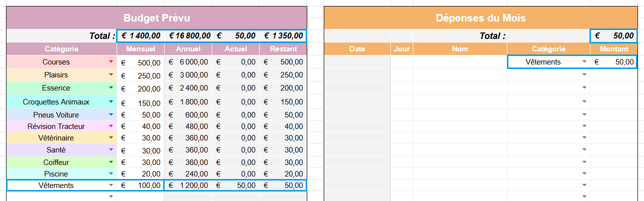Open the Essence category dropdown arrow
This screenshot has width=644, height=201.
111,87
